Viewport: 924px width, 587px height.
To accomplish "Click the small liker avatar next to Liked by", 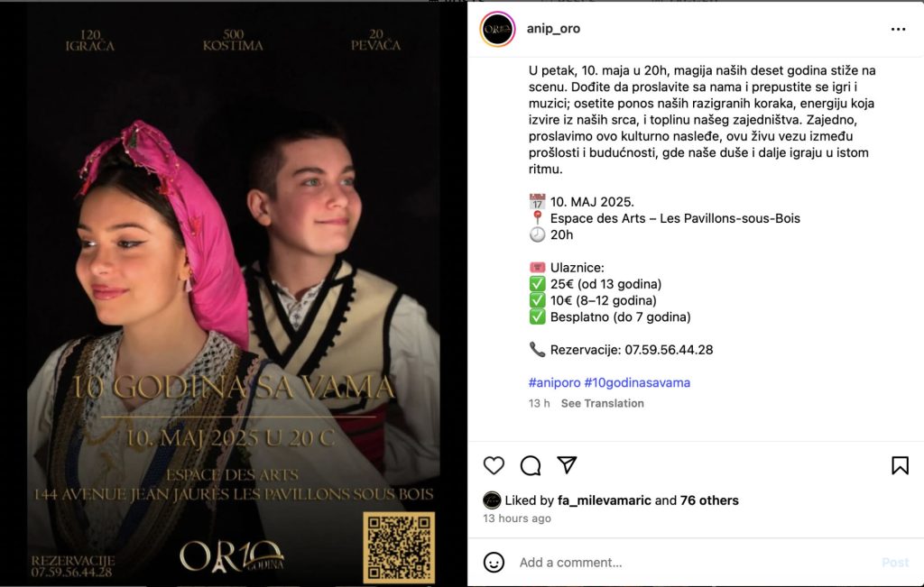I will [492, 500].
